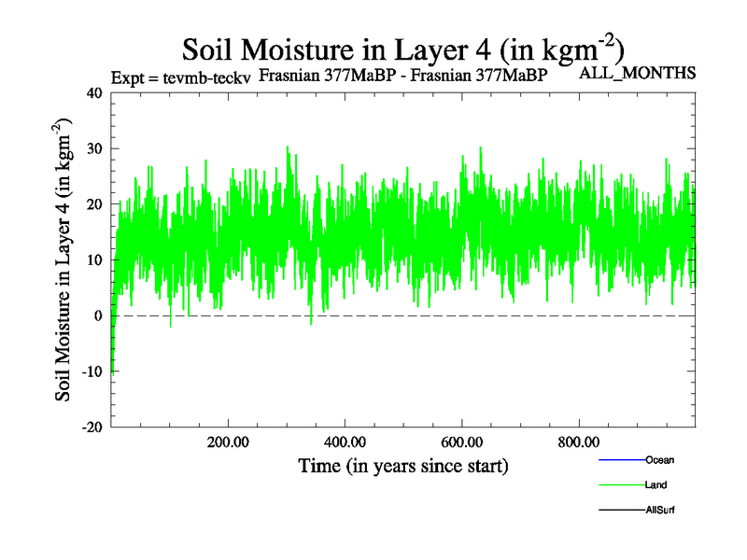Click the -10 y-axis tick label

91,371
